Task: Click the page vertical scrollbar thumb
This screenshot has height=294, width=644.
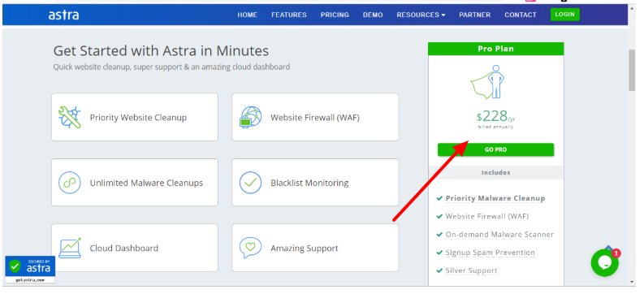Action: point(632,70)
